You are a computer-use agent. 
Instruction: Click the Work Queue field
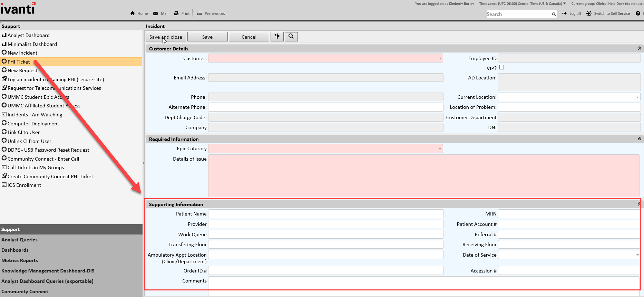(325, 234)
